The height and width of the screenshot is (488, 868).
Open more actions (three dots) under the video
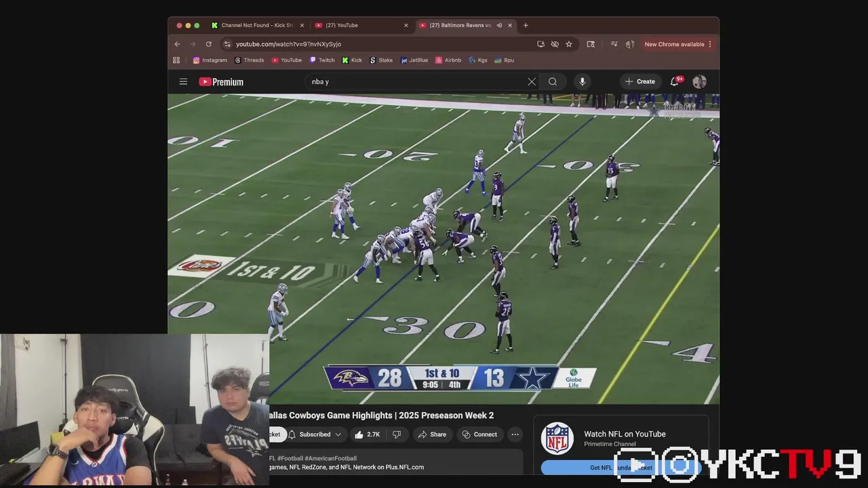click(x=515, y=434)
